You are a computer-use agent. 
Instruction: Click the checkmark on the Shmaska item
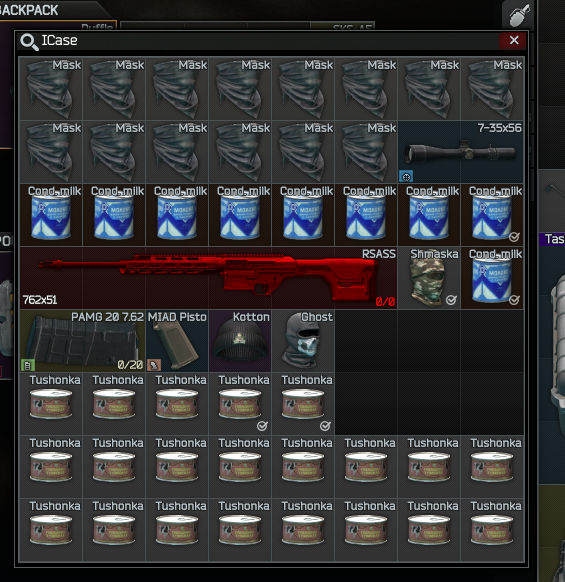451,300
